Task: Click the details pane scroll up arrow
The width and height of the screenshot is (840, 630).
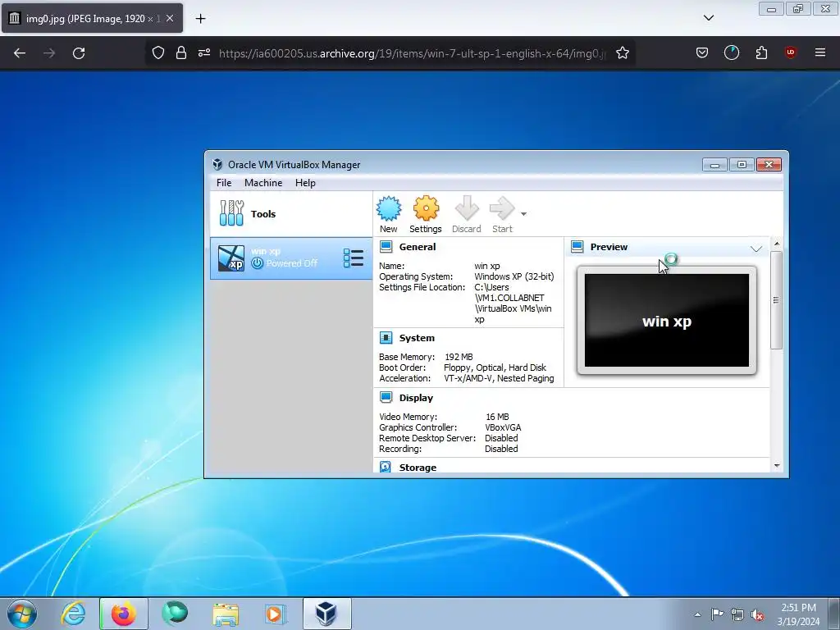Action: coord(777,244)
